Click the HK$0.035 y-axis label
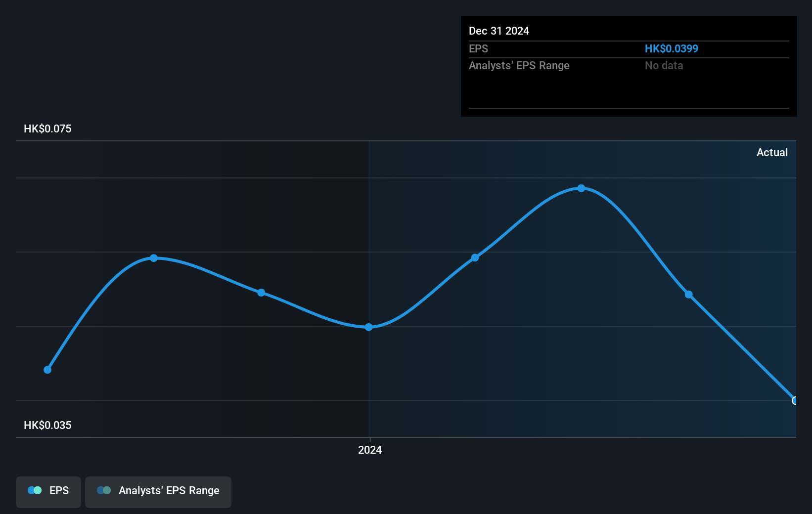 (47, 425)
